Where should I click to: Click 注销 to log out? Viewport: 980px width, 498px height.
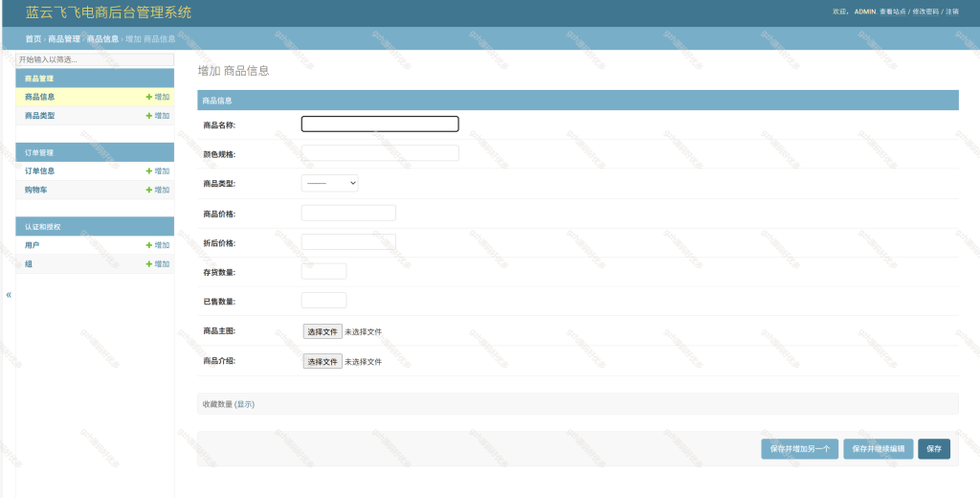[952, 11]
